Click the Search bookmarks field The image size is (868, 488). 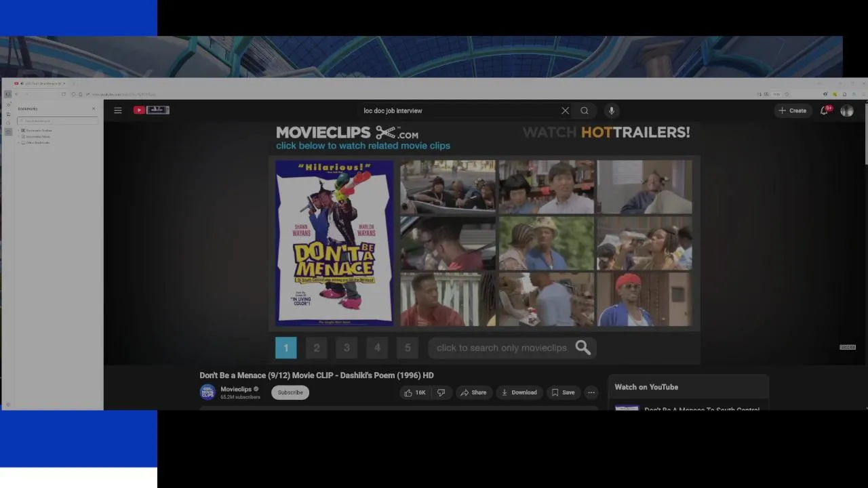(x=58, y=121)
